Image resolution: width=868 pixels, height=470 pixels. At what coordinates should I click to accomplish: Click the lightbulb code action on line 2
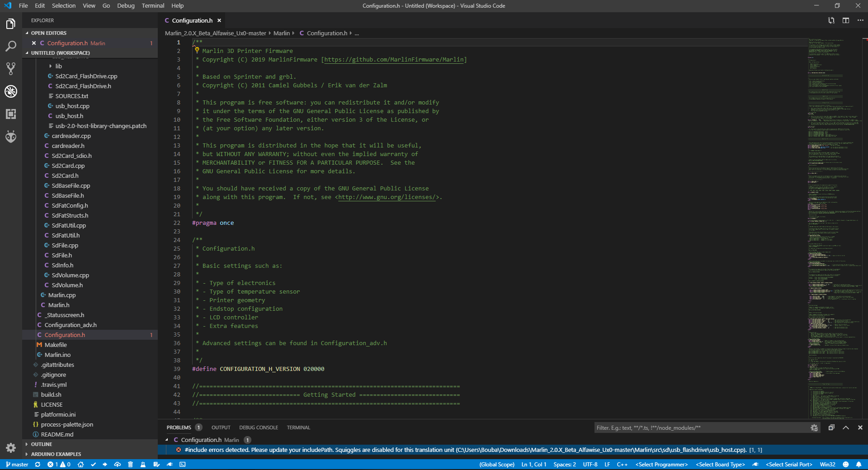197,50
